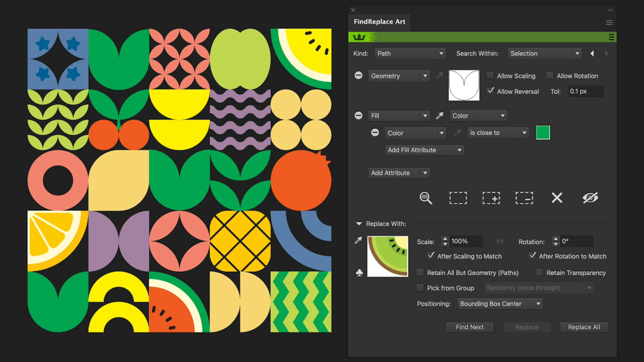This screenshot has width=644, height=362.
Task: Click the eyedropper beside the Fill dropdown
Action: (439, 116)
